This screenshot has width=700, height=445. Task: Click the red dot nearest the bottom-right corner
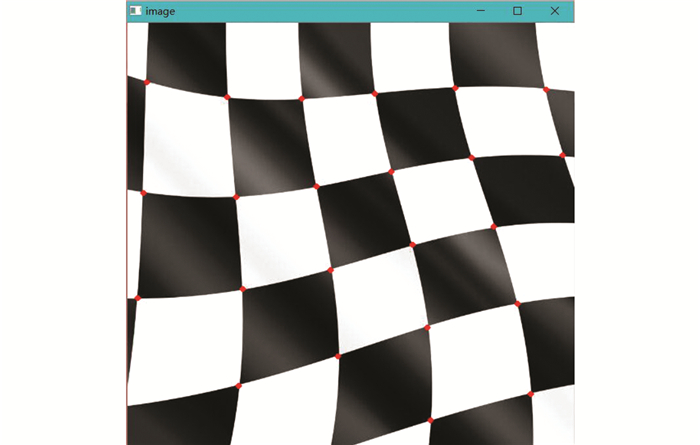[x=531, y=394]
